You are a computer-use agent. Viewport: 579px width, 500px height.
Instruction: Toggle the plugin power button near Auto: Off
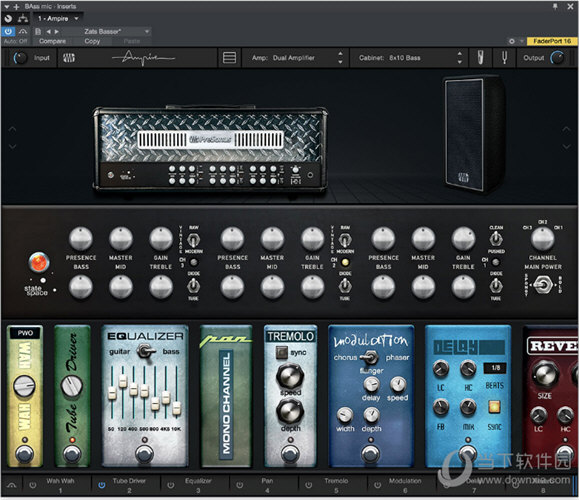click(x=8, y=31)
